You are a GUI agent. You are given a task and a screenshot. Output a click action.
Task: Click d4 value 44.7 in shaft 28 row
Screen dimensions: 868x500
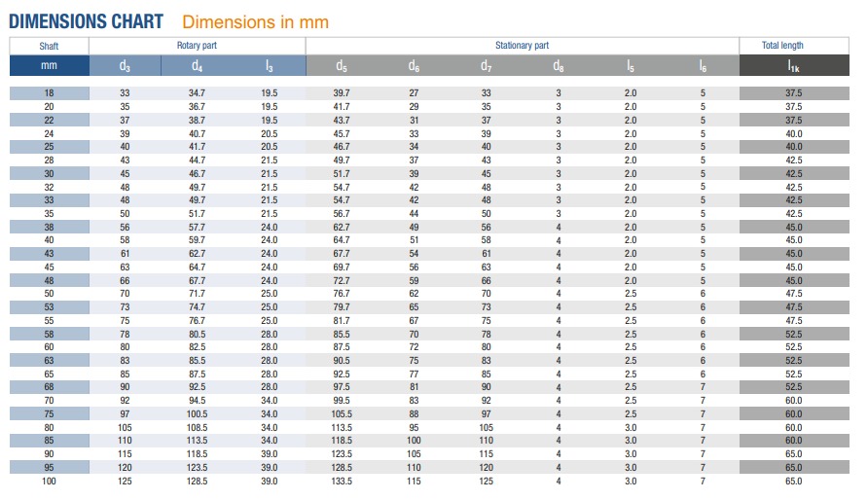click(x=198, y=161)
